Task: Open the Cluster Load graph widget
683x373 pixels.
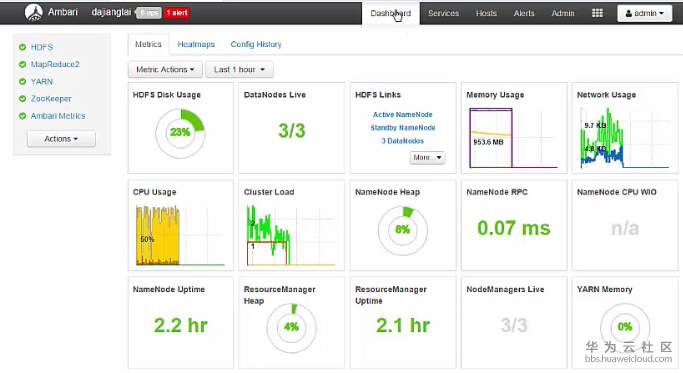Action: tap(291, 235)
